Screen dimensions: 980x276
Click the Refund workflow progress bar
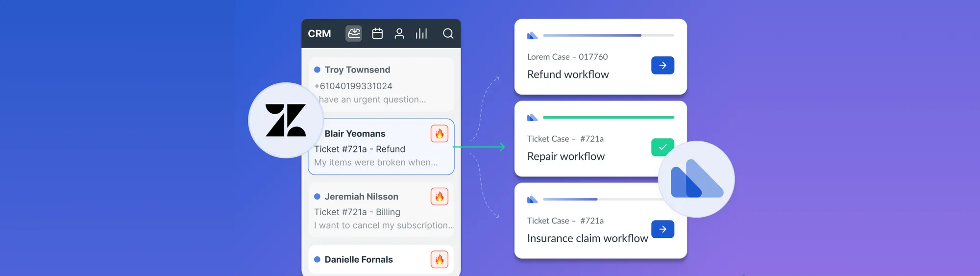click(608, 35)
